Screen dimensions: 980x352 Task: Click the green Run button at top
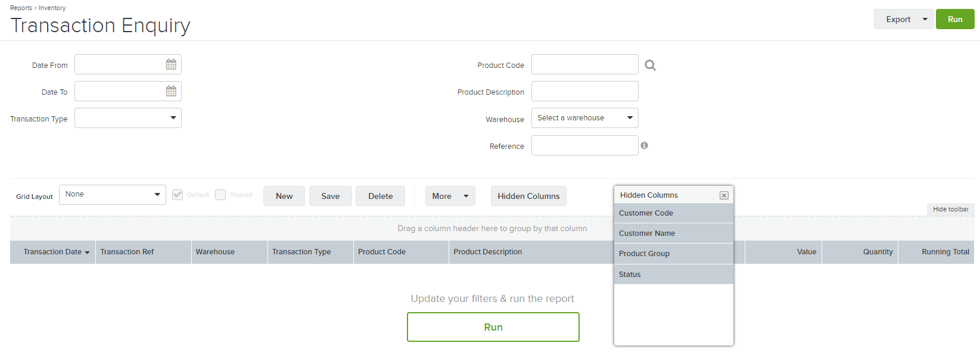click(x=955, y=19)
